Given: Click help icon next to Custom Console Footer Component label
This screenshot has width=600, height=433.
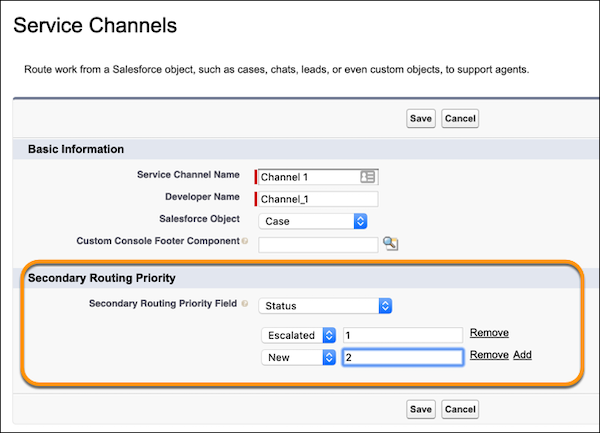Looking at the screenshot, I should click(245, 242).
